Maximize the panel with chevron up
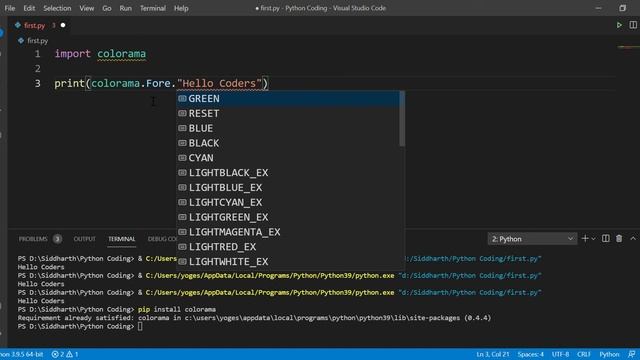The height and width of the screenshot is (360, 640). tap(633, 239)
